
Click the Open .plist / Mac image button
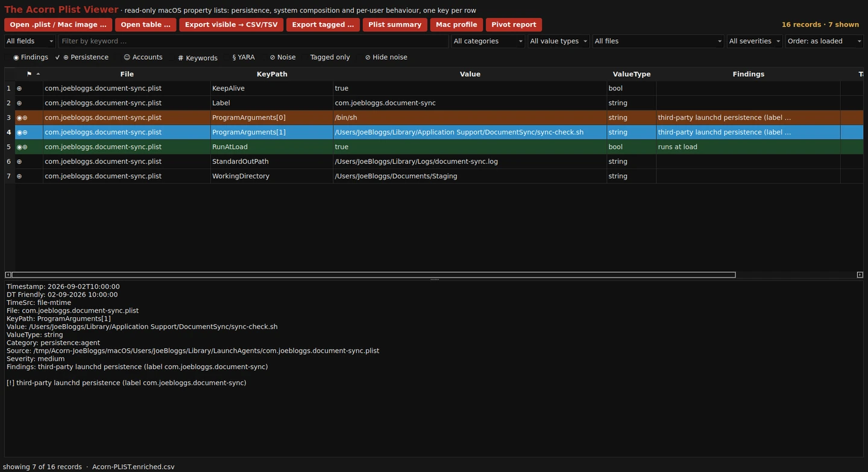(x=58, y=25)
